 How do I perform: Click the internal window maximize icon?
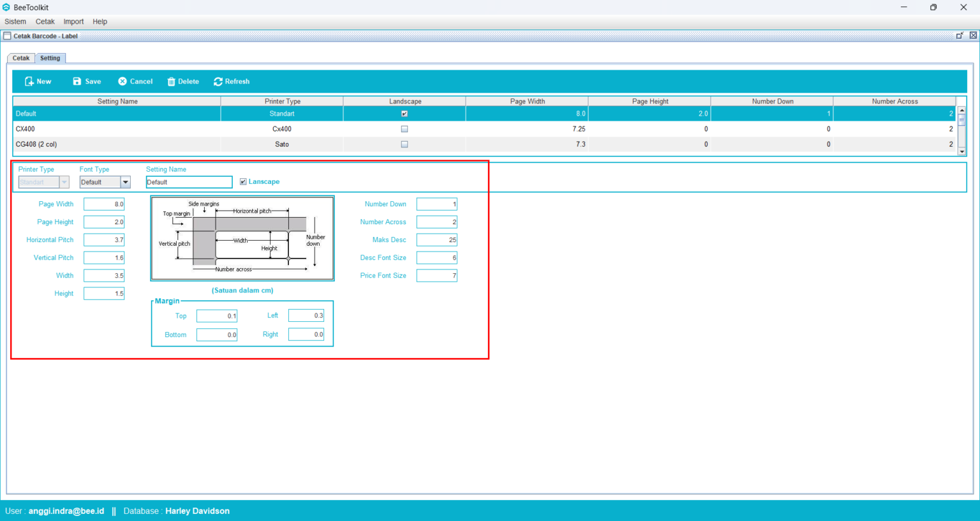pos(959,36)
